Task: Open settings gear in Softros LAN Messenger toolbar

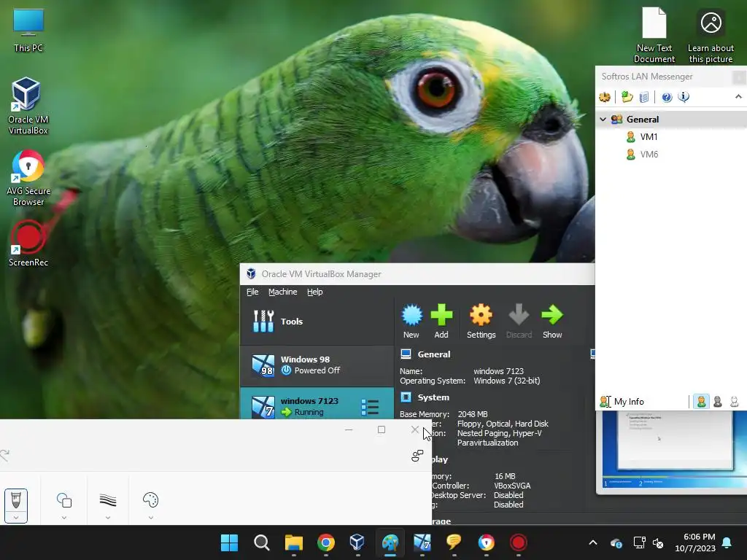Action: coord(605,97)
